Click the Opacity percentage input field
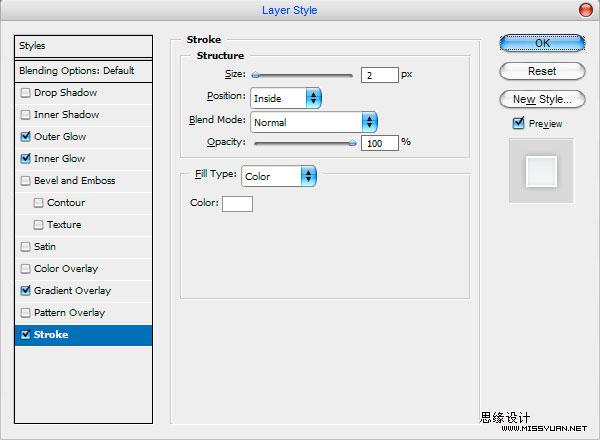 380,143
